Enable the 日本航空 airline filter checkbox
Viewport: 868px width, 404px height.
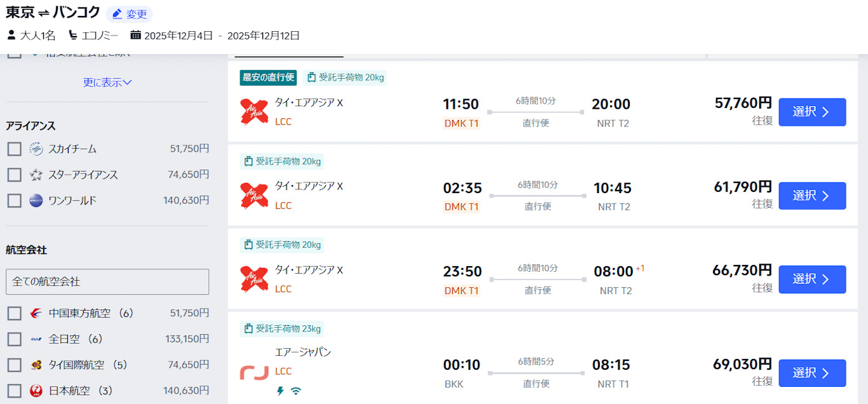click(x=15, y=391)
